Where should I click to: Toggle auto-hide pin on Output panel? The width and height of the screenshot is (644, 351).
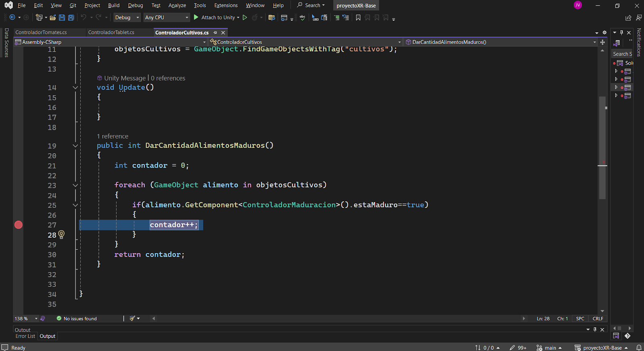(595, 329)
